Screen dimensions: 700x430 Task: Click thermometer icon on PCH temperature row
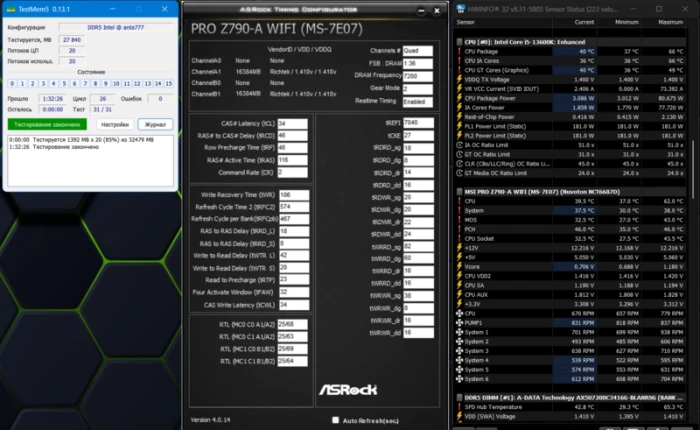pyautogui.click(x=459, y=230)
